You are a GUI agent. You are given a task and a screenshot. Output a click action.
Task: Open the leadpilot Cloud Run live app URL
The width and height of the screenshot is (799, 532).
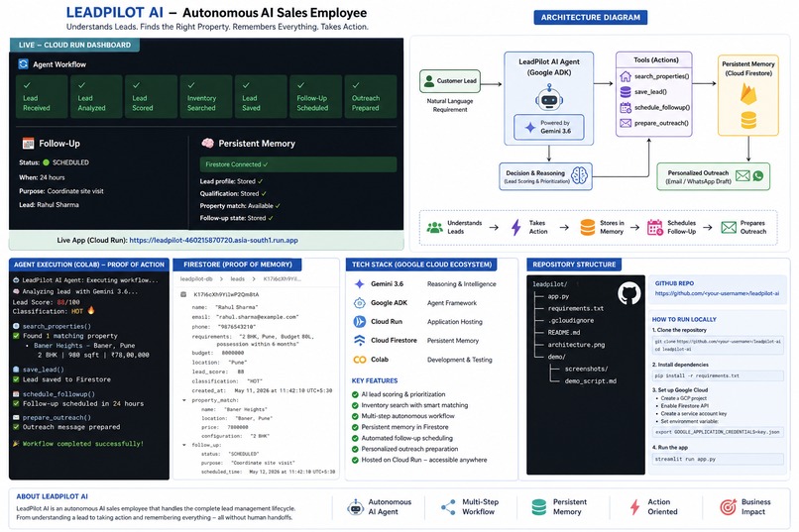(x=213, y=241)
